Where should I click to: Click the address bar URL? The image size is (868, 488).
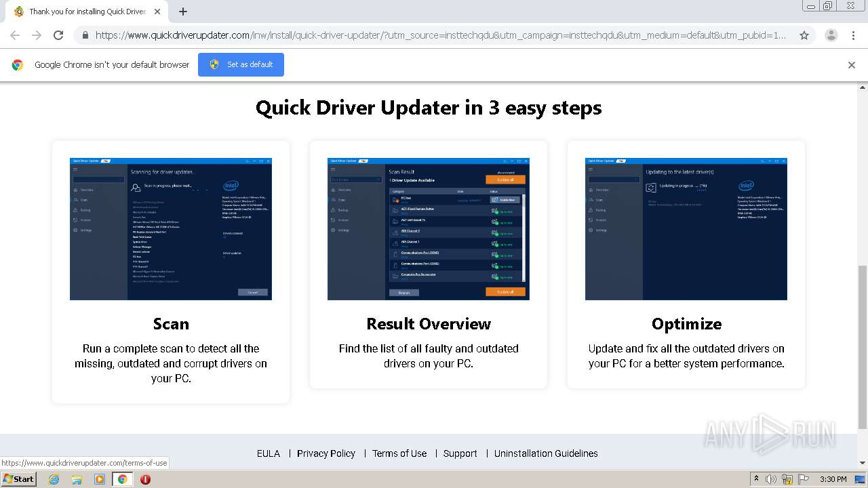pos(441,35)
